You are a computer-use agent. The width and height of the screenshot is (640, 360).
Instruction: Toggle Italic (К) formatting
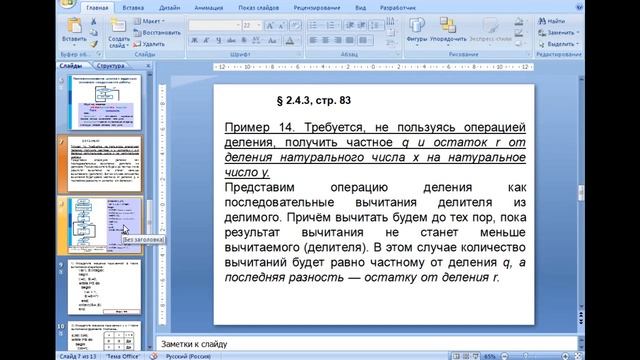207,40
